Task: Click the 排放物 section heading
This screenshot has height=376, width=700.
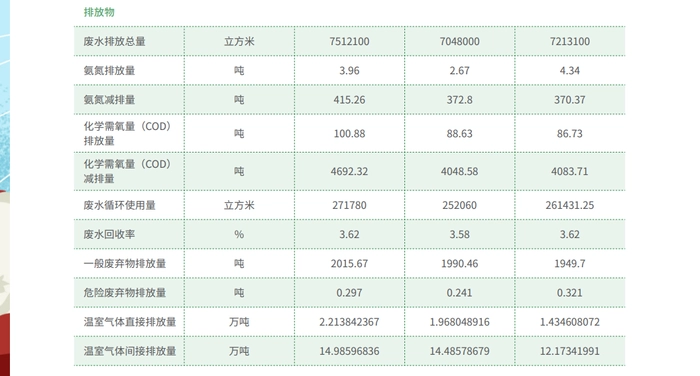Action: 99,12
